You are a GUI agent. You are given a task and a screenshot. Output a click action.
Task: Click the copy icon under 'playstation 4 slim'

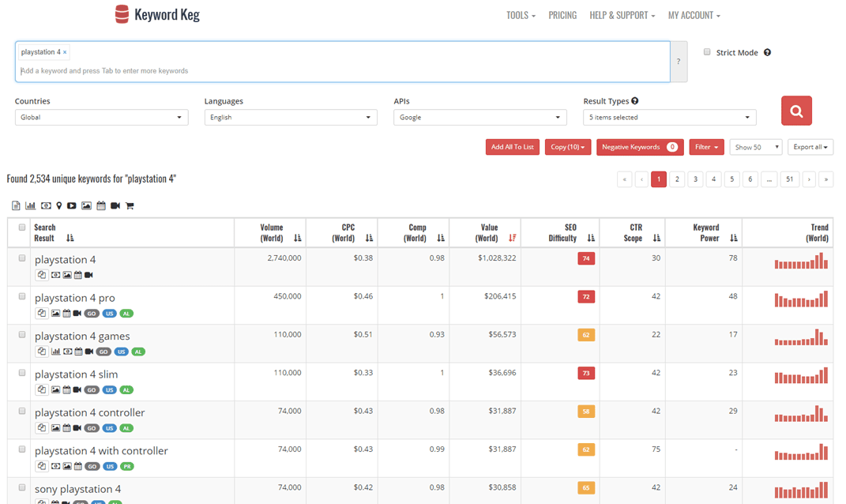(42, 389)
